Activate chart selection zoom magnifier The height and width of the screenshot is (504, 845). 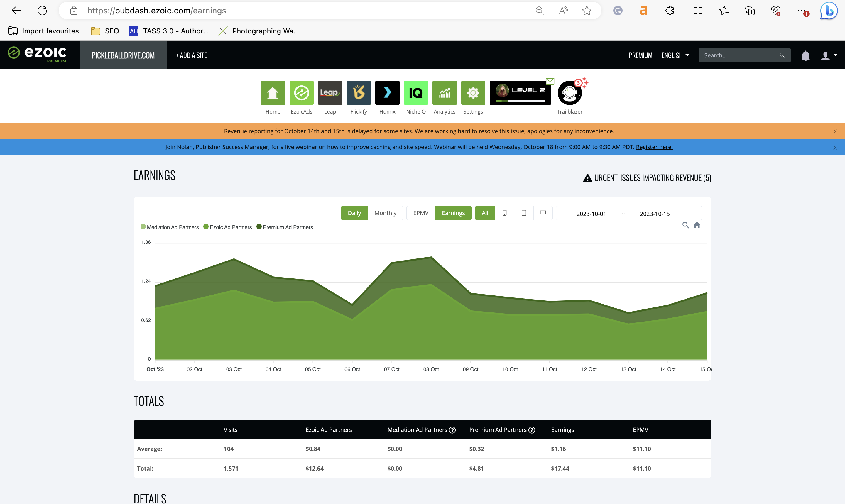point(685,225)
